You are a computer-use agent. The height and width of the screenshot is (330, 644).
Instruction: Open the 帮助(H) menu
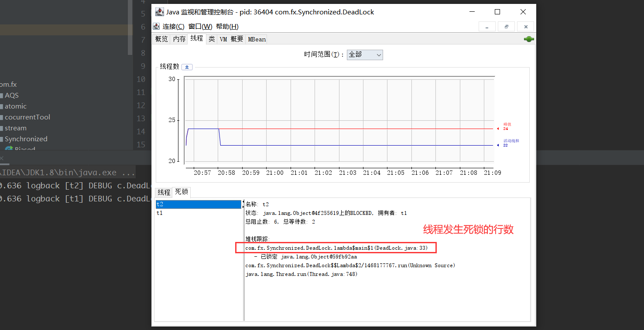click(x=227, y=27)
